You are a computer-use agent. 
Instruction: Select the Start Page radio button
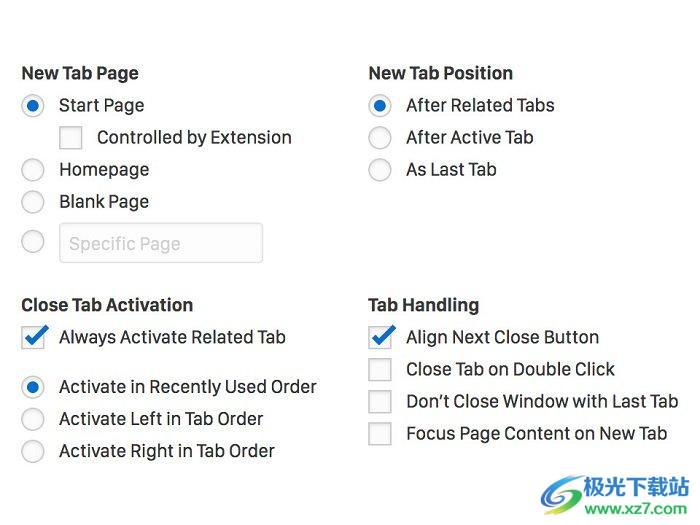pos(33,106)
